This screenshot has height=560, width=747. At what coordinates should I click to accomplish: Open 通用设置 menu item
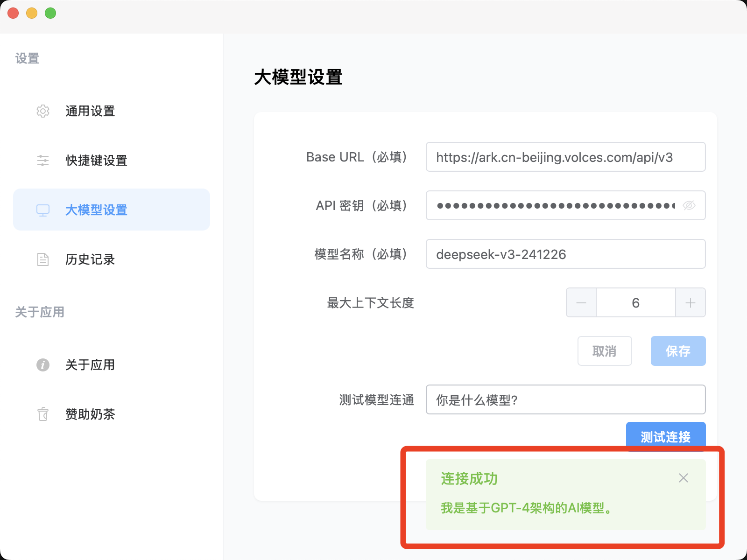click(x=112, y=111)
